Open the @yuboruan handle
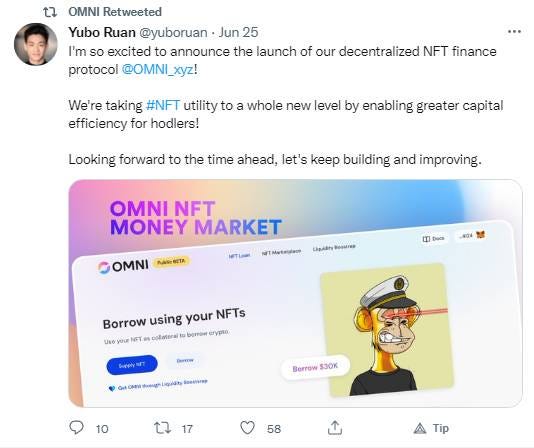Image resolution: width=534 pixels, height=448 pixels. click(173, 32)
